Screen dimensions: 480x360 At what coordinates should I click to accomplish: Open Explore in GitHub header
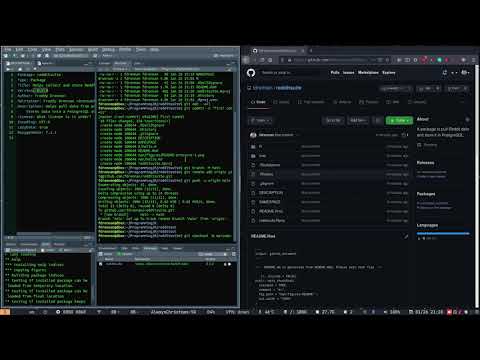coord(389,72)
